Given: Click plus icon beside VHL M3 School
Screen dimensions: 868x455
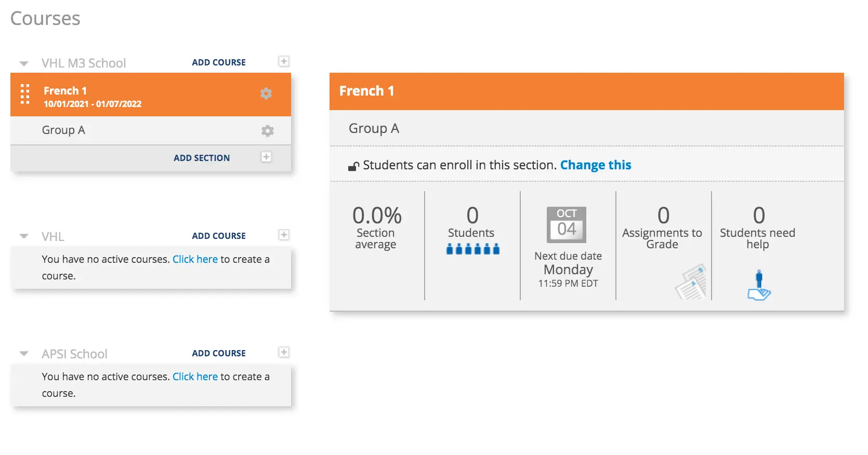Looking at the screenshot, I should 284,61.
